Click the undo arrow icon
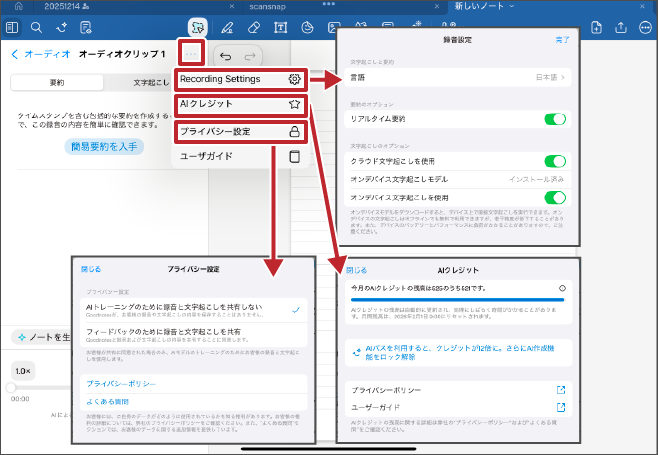 pyautogui.click(x=225, y=56)
